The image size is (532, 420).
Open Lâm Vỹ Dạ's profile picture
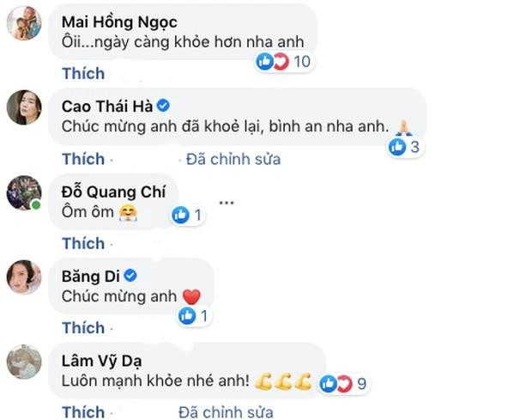click(24, 361)
